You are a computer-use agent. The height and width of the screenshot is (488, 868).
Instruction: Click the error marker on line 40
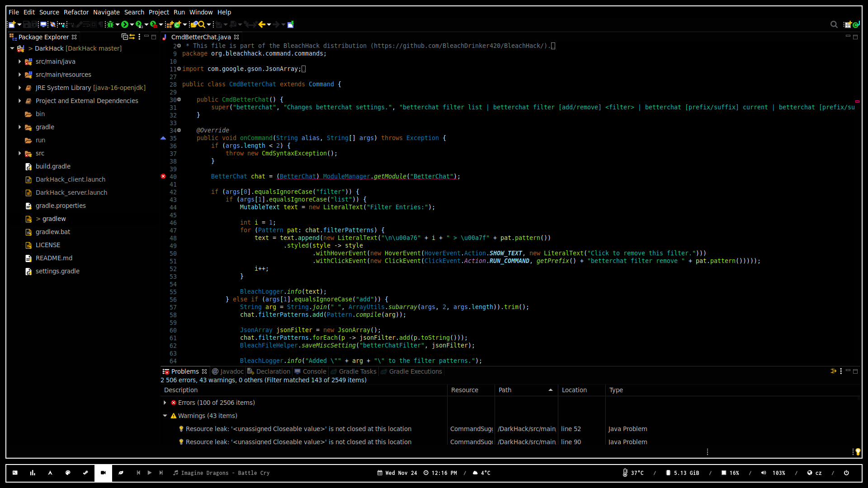tap(163, 177)
